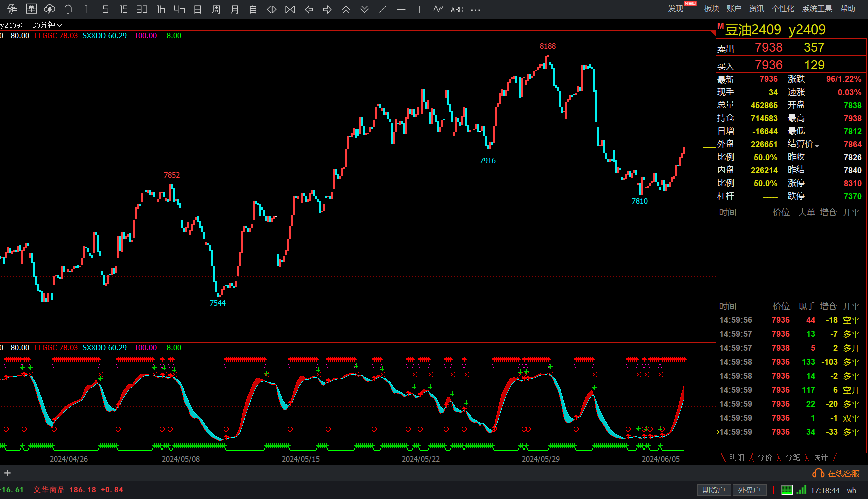The width and height of the screenshot is (868, 499).
Task: Switch to the 统计 tab
Action: [x=820, y=457]
